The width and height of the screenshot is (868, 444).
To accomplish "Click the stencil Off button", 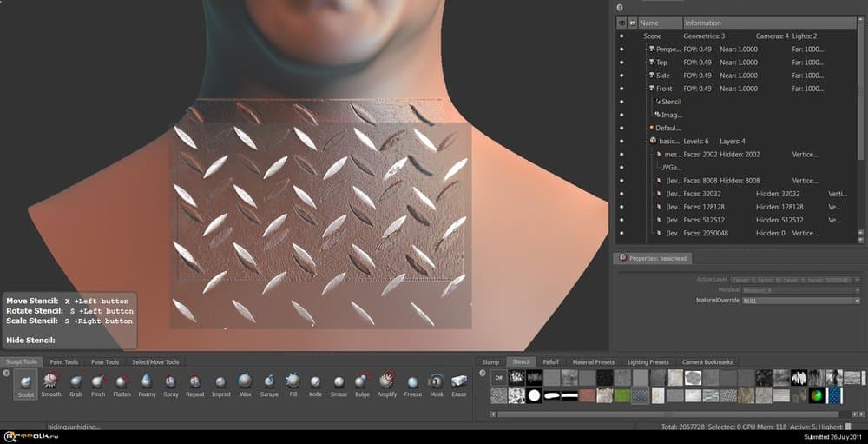I will [498, 378].
